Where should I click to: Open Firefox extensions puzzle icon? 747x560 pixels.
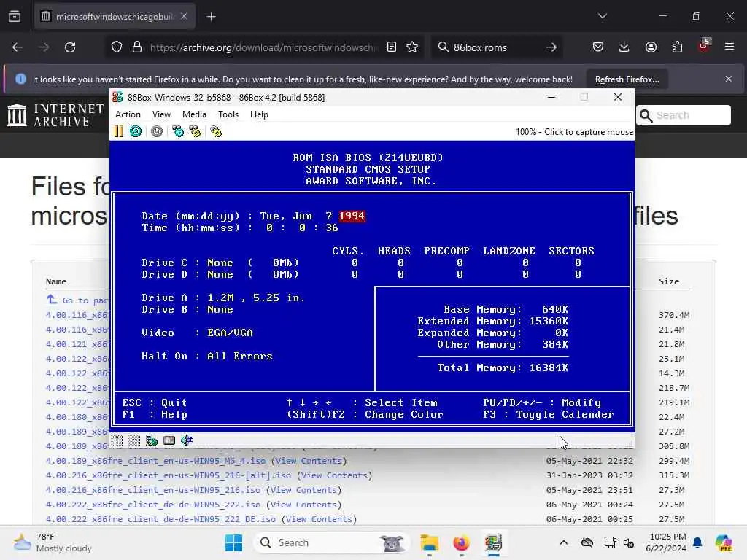pos(677,47)
